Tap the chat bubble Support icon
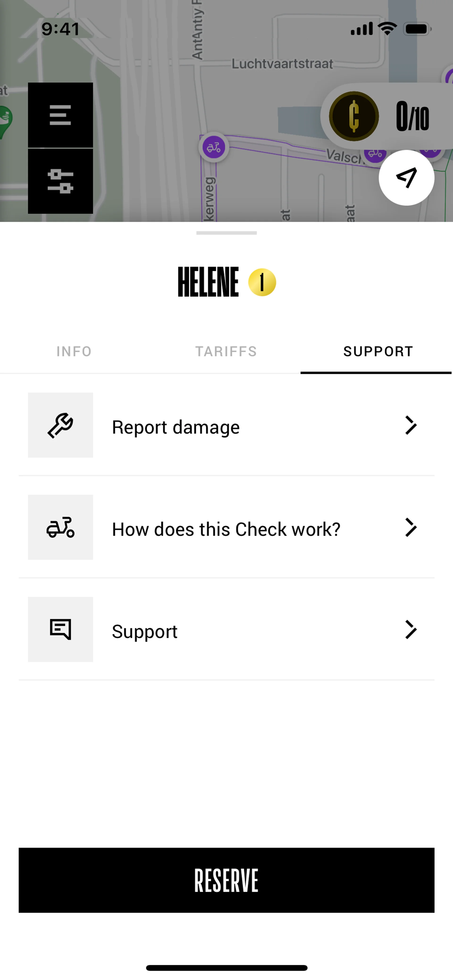The width and height of the screenshot is (453, 980). (x=60, y=629)
